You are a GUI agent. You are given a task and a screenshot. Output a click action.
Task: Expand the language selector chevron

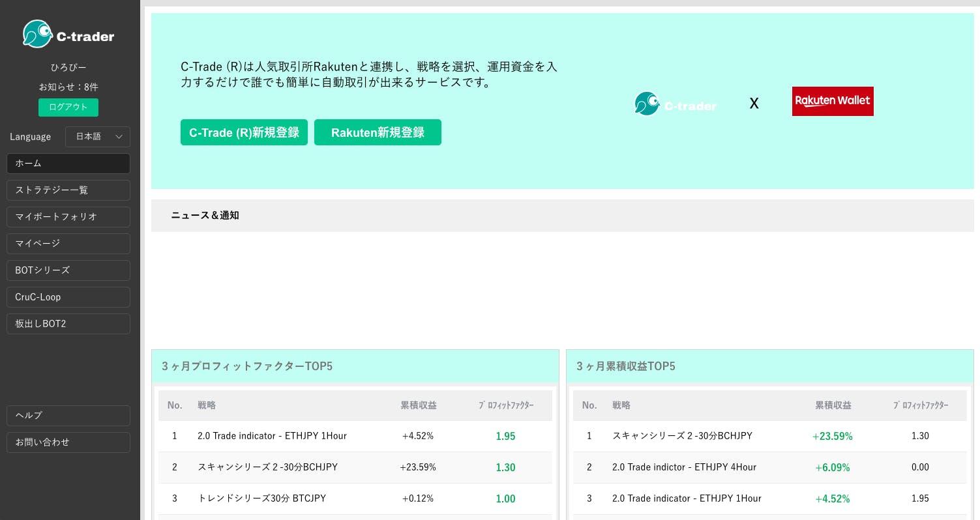click(119, 137)
